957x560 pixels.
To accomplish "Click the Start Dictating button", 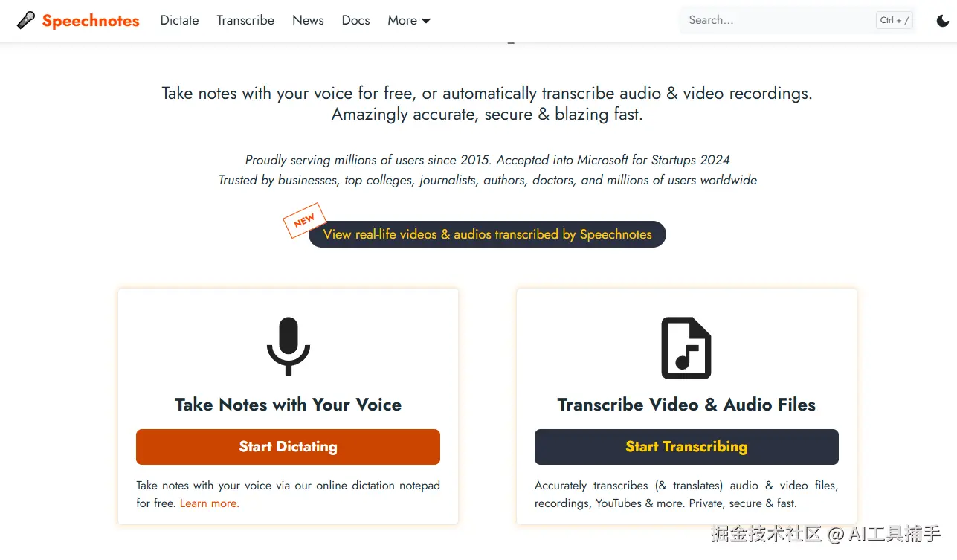I will [x=288, y=447].
